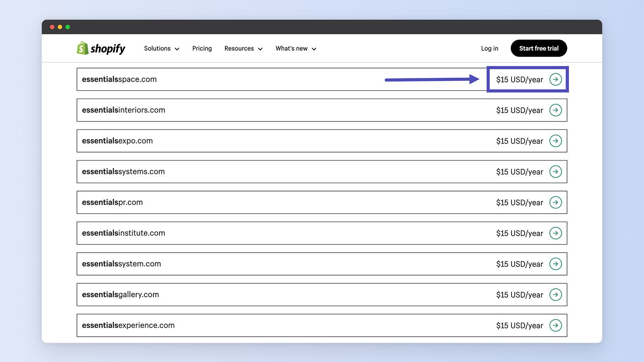Click the yellow minimize window dot

[60, 27]
